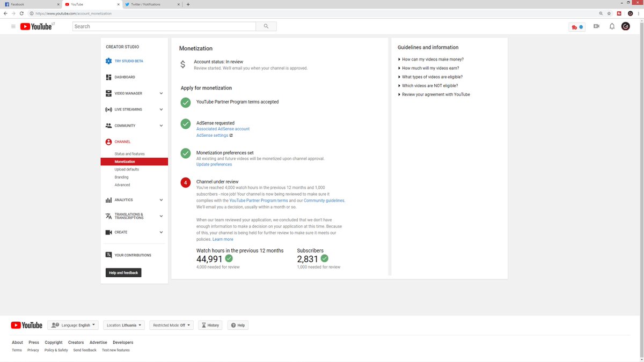Open YouTube Partner Program terms link
This screenshot has height=362, width=644.
[x=259, y=200]
